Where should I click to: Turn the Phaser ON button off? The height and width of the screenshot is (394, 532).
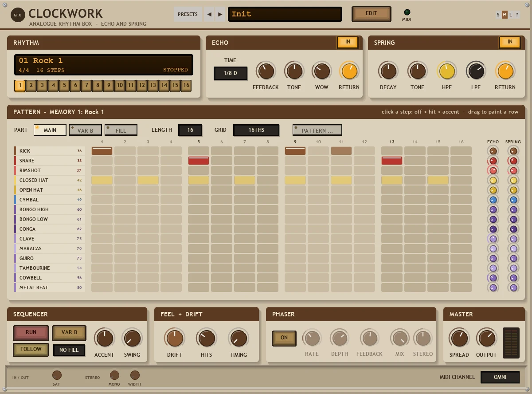pyautogui.click(x=284, y=338)
